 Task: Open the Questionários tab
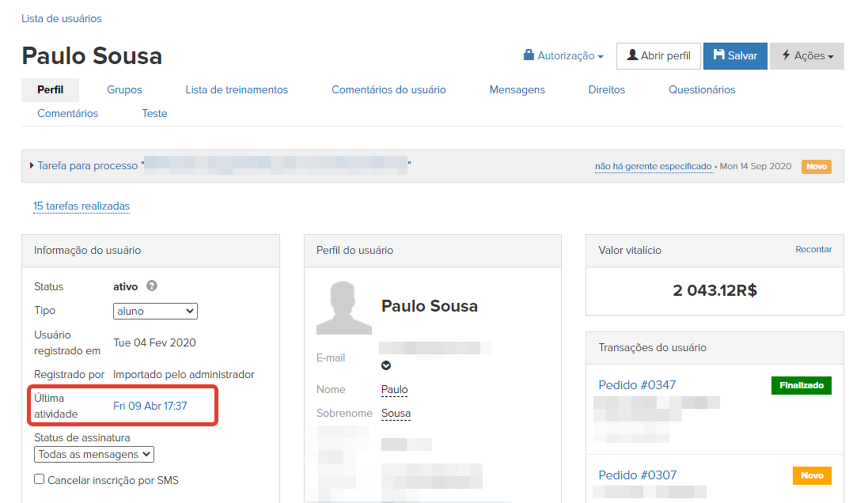click(x=701, y=89)
